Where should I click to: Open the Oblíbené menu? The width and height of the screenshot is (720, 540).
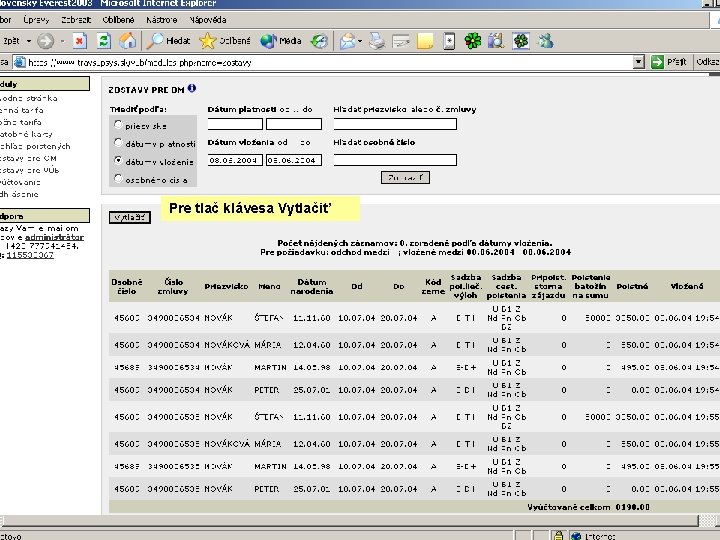pos(118,20)
